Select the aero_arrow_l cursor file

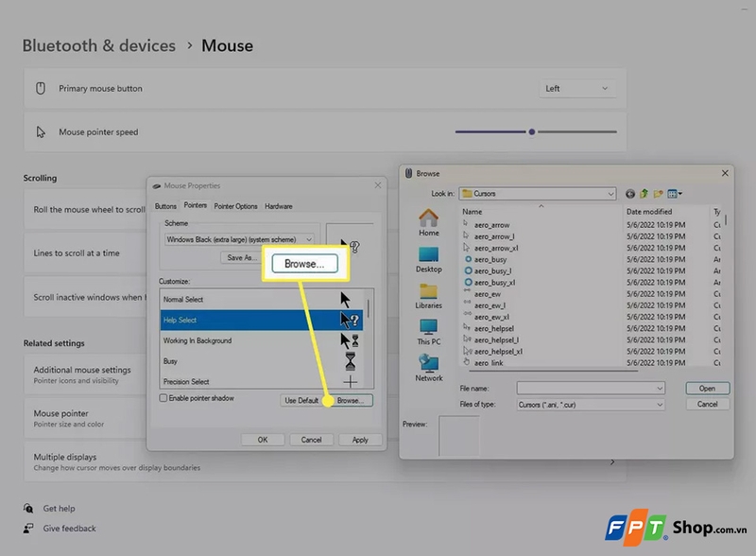coord(494,236)
